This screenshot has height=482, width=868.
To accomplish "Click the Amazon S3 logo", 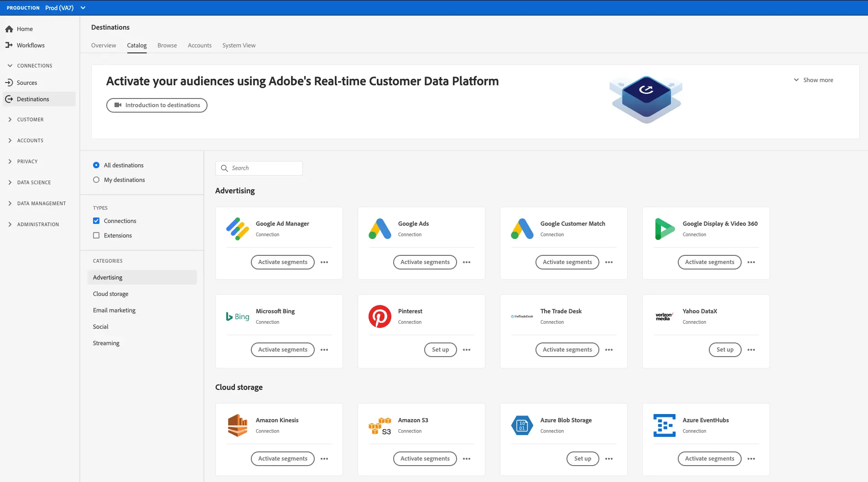I will 380,426.
